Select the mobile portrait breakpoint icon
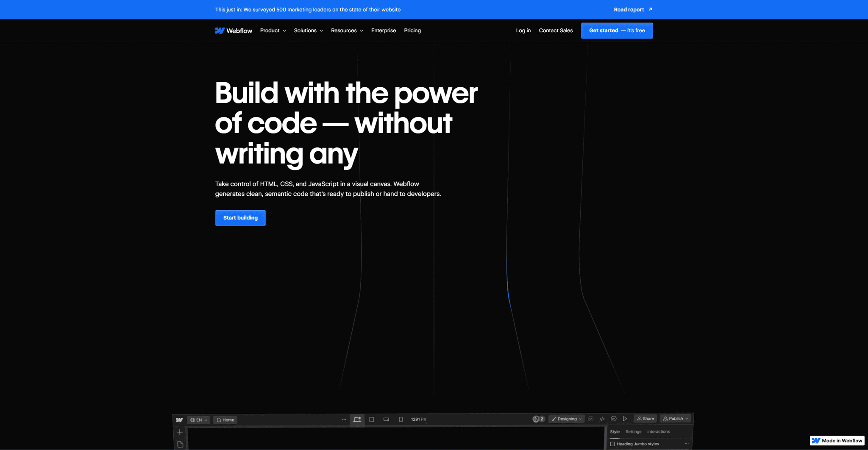Viewport: 868px width, 450px height. (401, 419)
